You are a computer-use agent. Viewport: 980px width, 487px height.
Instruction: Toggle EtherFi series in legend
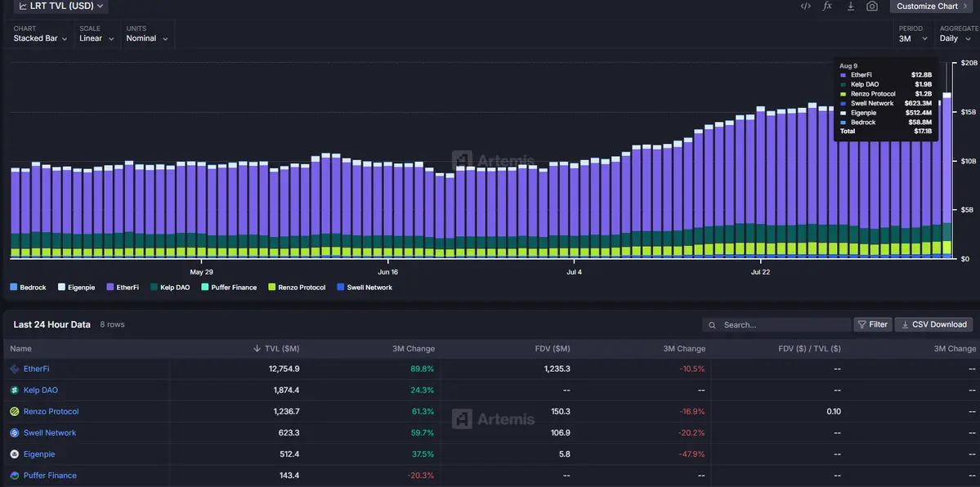click(x=123, y=288)
